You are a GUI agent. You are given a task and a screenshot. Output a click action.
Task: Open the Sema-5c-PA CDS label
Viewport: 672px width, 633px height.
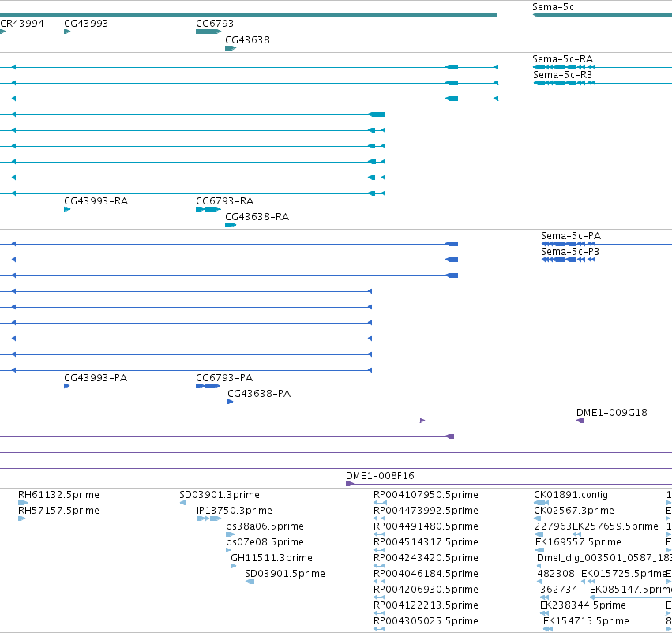click(571, 235)
